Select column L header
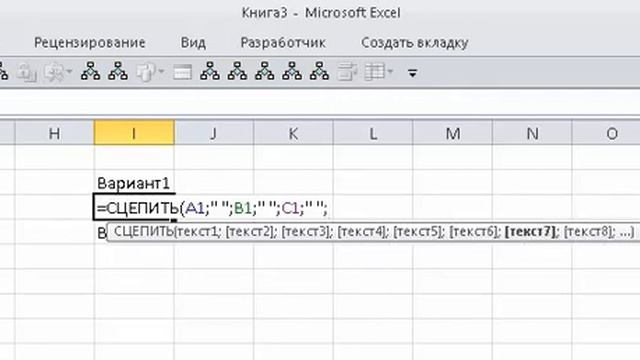The width and height of the screenshot is (640, 360). point(373,132)
